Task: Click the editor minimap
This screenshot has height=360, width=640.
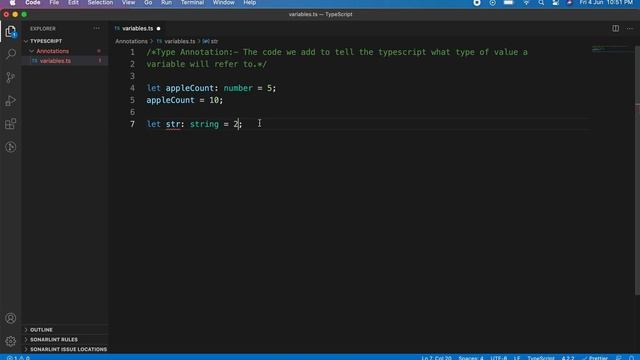Action: [x=611, y=49]
